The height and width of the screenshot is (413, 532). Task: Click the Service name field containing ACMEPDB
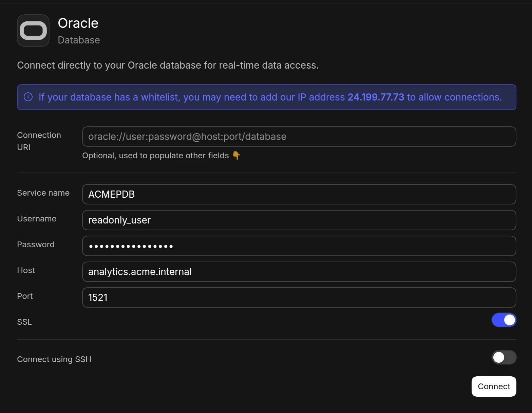pyautogui.click(x=299, y=194)
